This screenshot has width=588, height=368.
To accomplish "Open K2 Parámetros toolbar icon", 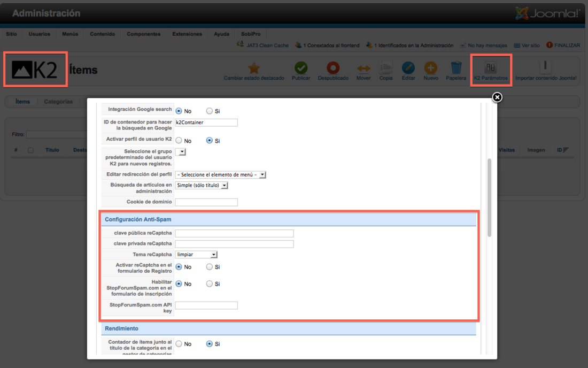I will point(491,67).
